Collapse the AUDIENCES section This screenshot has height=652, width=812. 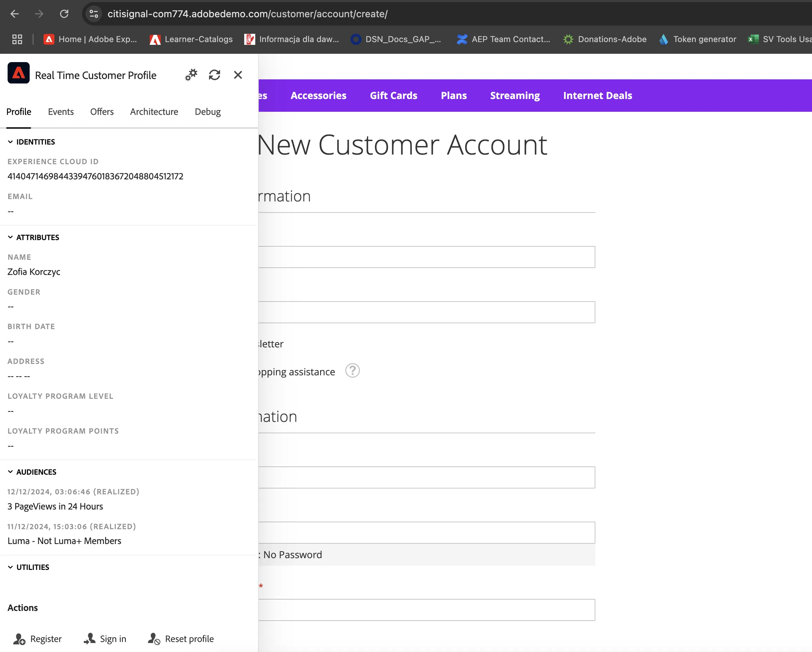pyautogui.click(x=32, y=472)
